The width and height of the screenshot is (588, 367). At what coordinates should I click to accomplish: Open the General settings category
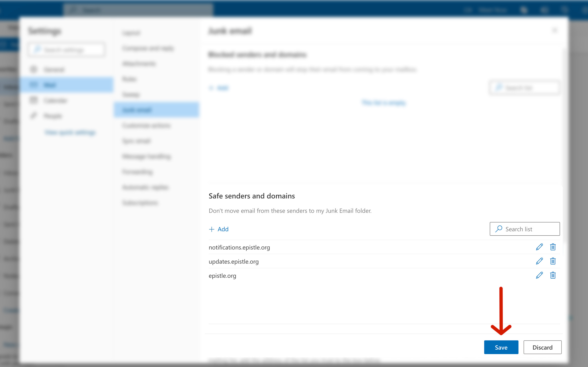click(54, 70)
